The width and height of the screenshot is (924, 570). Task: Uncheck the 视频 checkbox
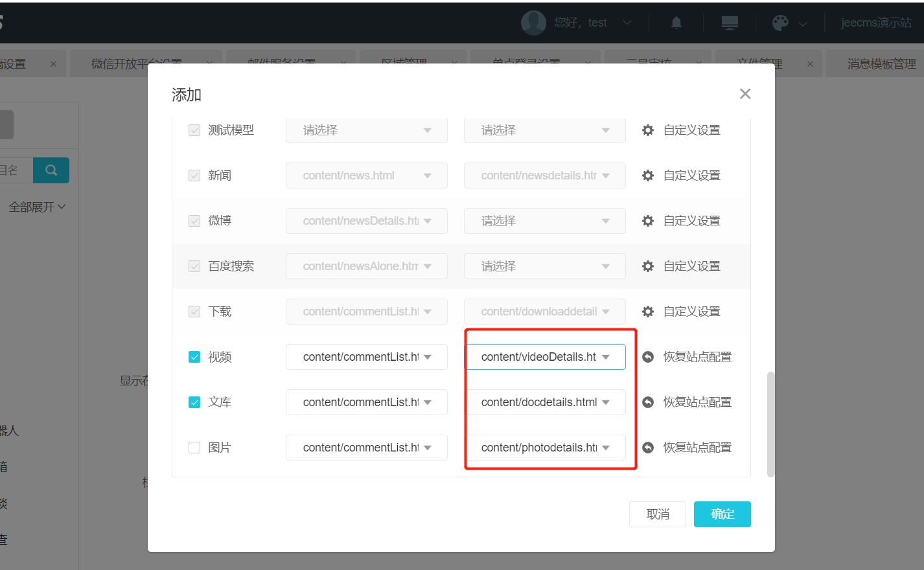click(x=194, y=357)
